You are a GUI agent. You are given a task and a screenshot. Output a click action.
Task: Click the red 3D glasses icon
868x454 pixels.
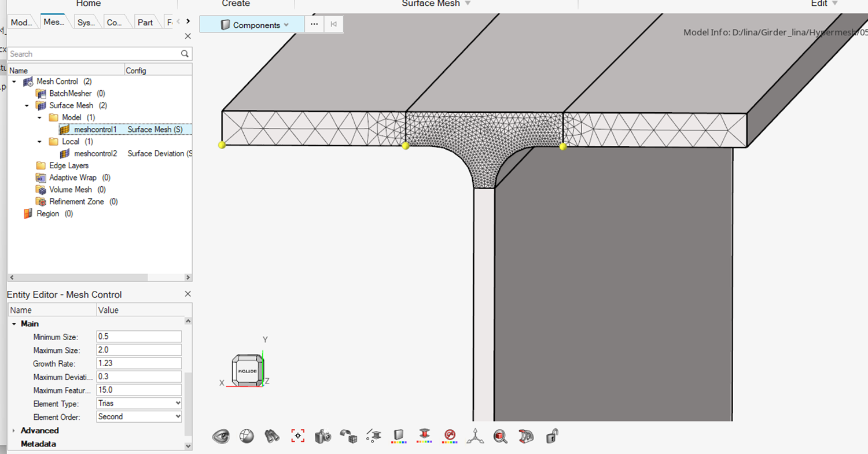(x=526, y=436)
